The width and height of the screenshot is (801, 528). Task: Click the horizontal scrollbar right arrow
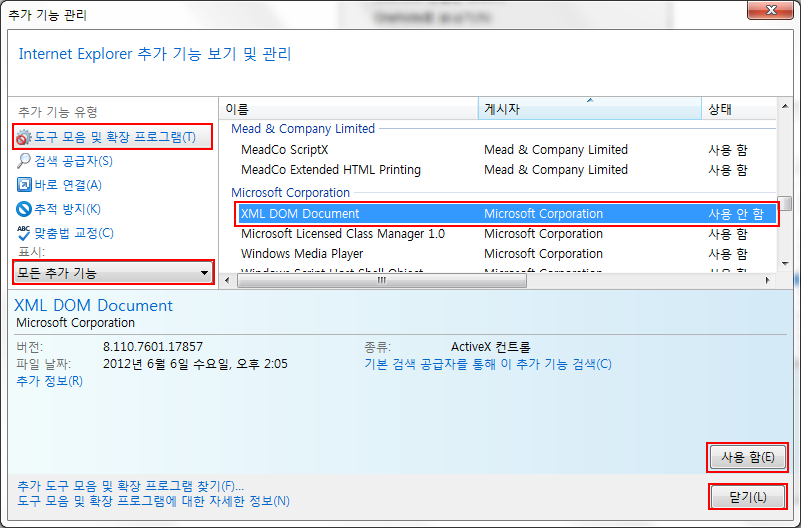pos(767,280)
